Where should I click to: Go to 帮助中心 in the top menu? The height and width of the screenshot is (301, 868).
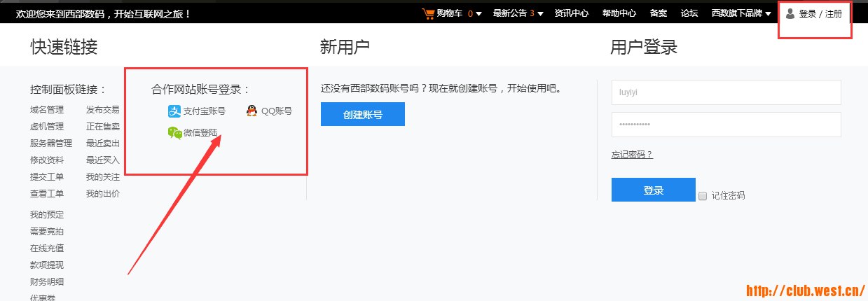[x=619, y=13]
